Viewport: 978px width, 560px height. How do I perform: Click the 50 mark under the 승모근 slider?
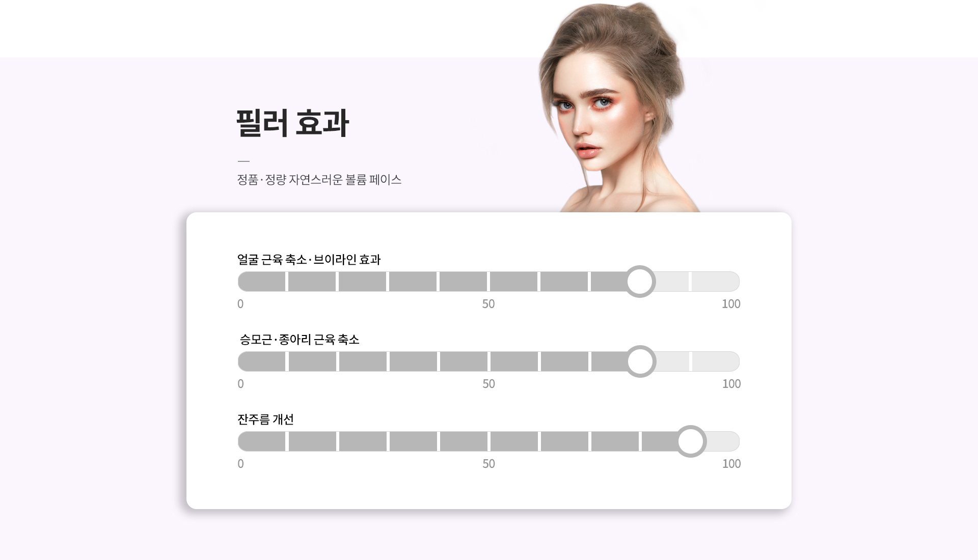click(489, 384)
